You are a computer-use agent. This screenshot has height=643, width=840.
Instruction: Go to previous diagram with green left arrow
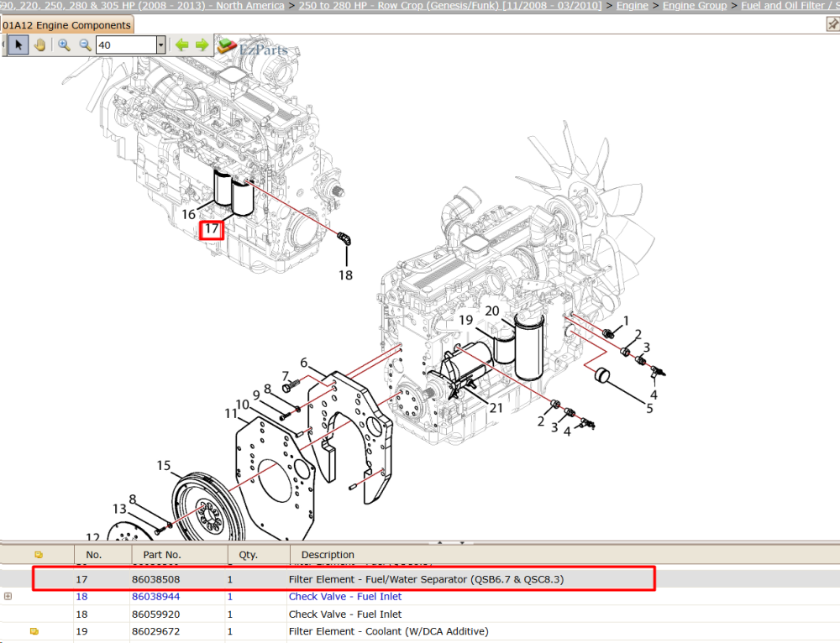pyautogui.click(x=182, y=45)
